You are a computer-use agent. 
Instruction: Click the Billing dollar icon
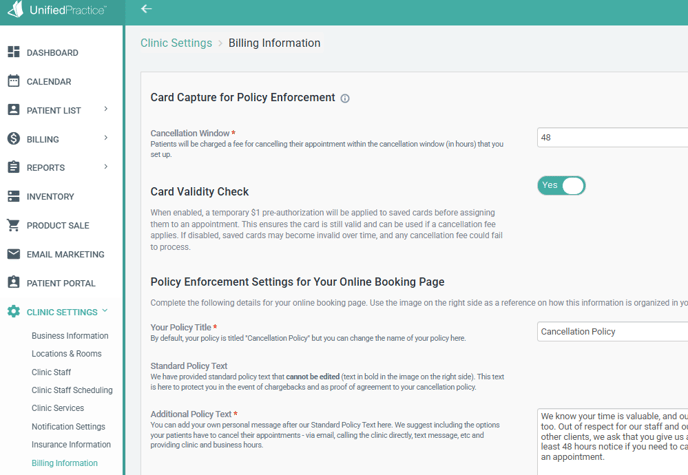pyautogui.click(x=14, y=139)
